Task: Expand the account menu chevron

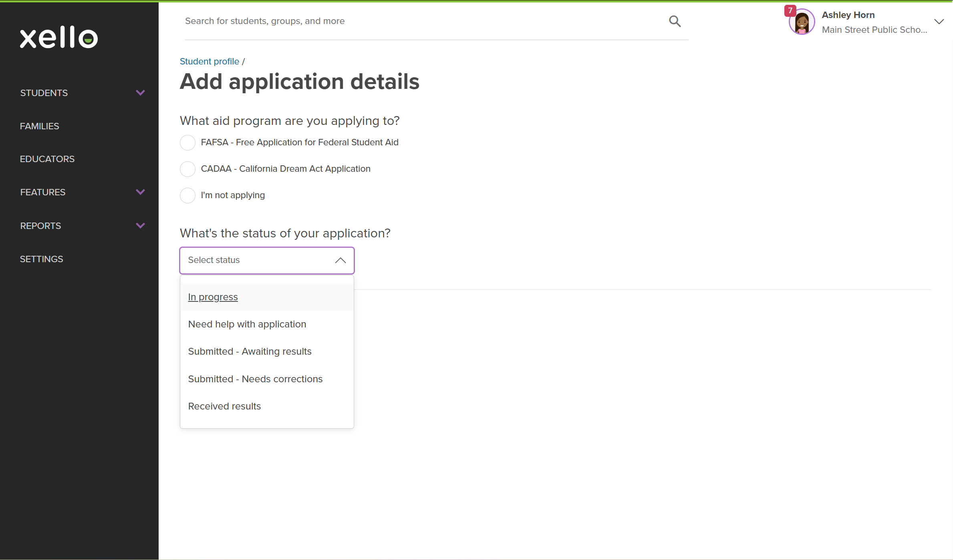Action: pos(939,22)
